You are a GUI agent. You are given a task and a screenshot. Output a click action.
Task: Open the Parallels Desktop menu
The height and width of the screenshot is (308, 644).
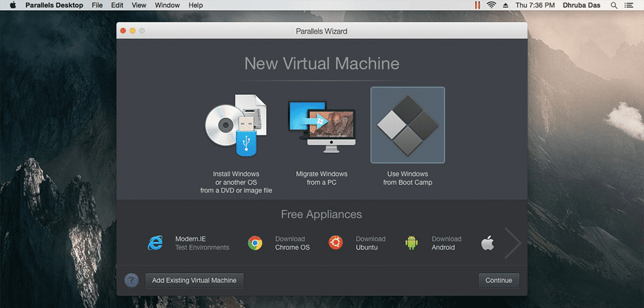pyautogui.click(x=54, y=5)
